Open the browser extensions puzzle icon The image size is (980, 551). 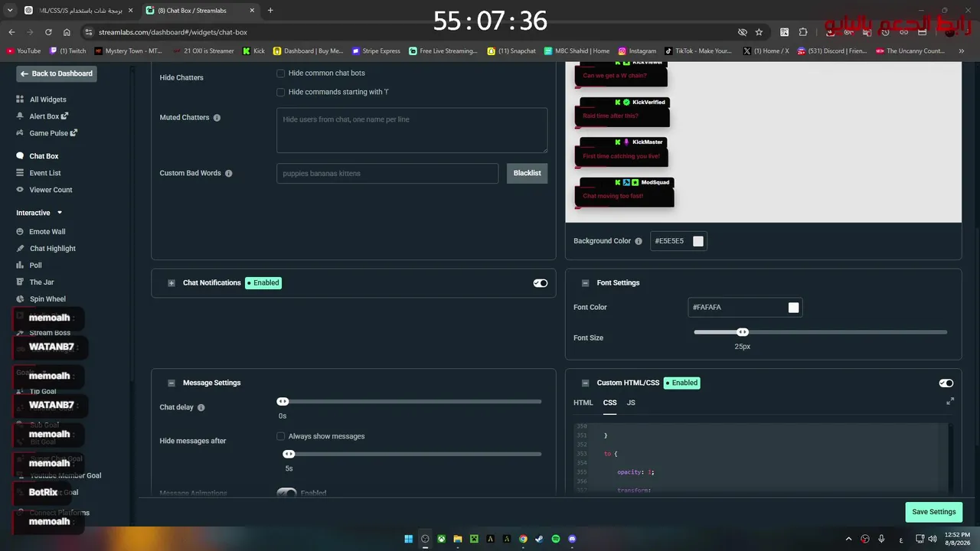tap(803, 32)
